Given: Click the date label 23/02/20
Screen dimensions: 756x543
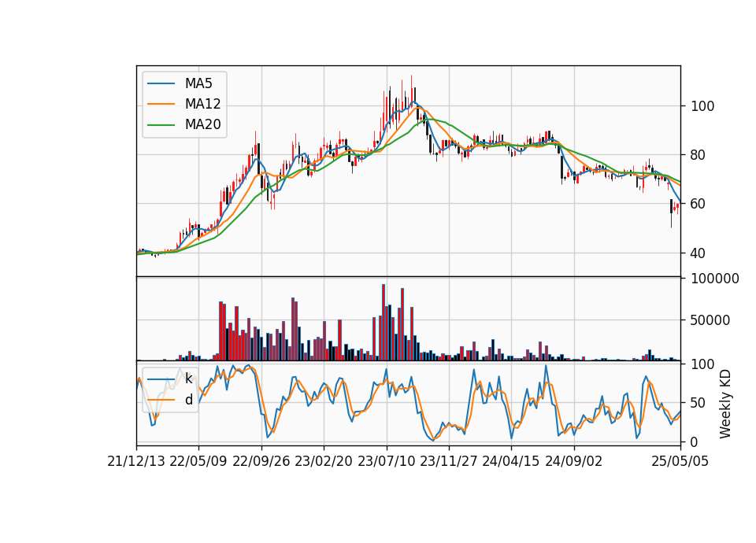Looking at the screenshot, I should pyautogui.click(x=324, y=461).
